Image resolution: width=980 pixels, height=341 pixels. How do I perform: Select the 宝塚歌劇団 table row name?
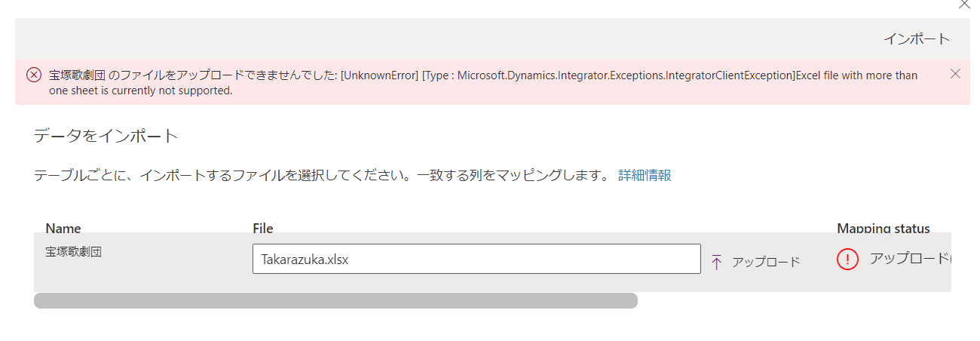coord(73,251)
